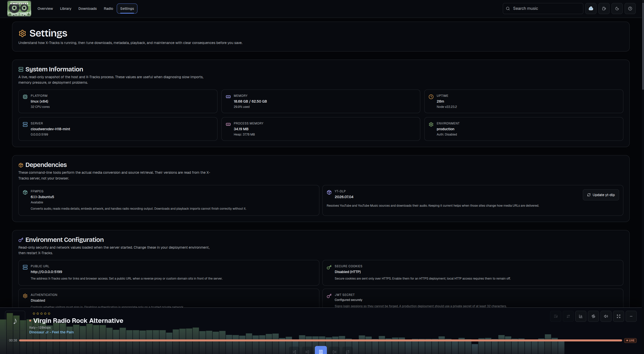644x354 pixels.
Task: Click the System Information server icon
Action: [x=21, y=69]
